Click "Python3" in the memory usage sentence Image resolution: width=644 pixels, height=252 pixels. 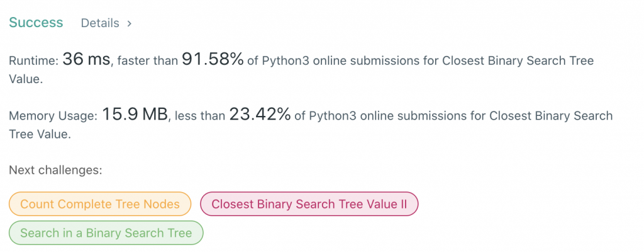[332, 117]
